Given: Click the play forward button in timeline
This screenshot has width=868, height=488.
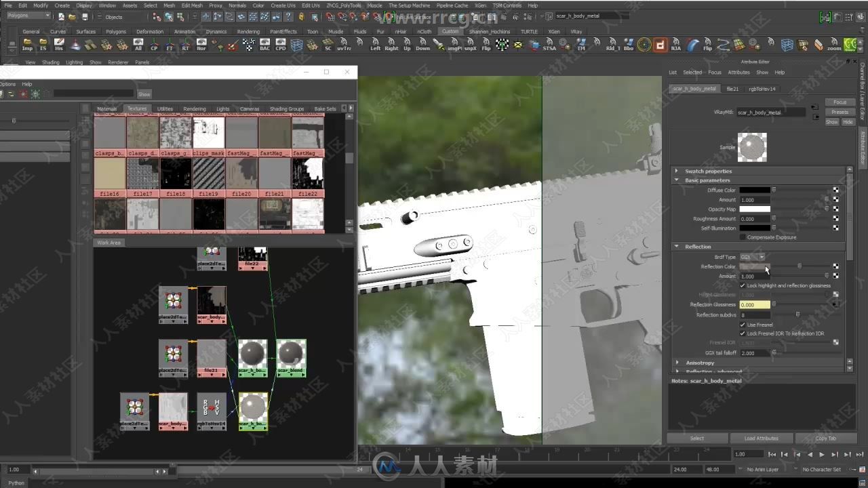Looking at the screenshot, I should click(x=822, y=455).
